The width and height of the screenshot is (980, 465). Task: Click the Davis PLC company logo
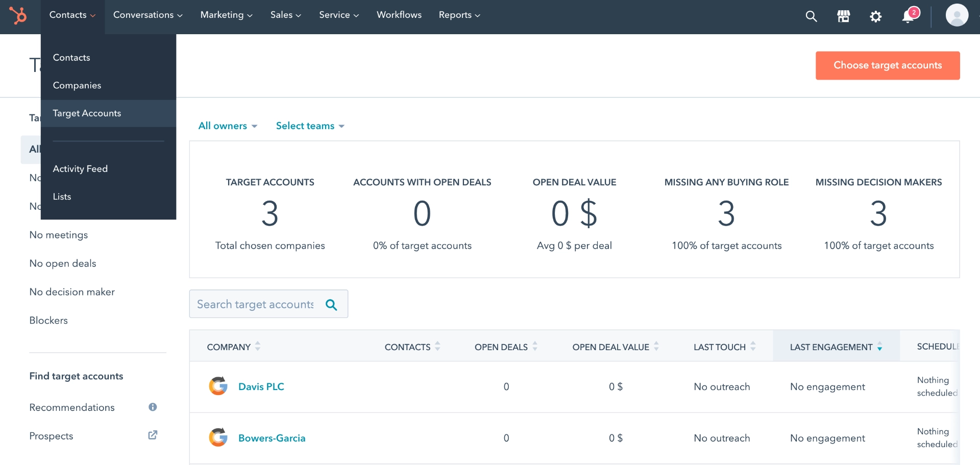click(218, 386)
